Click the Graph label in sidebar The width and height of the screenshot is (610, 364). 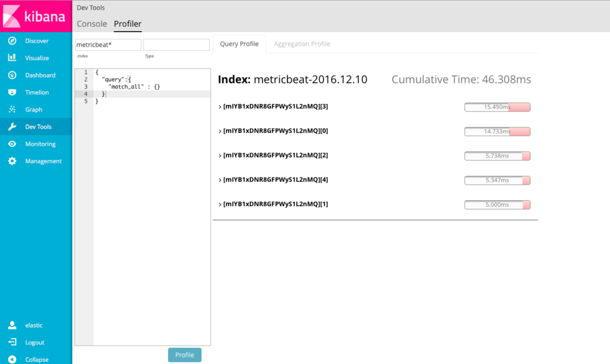click(33, 110)
